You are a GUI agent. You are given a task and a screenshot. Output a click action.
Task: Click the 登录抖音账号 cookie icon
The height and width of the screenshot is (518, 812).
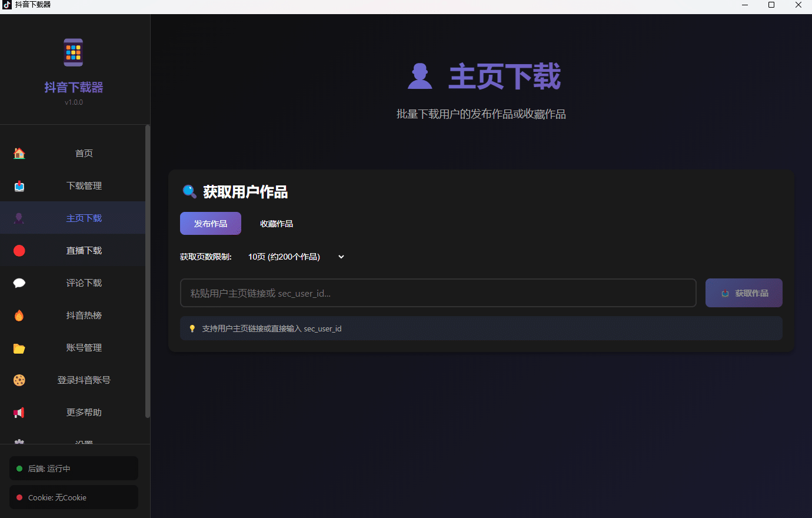19,380
